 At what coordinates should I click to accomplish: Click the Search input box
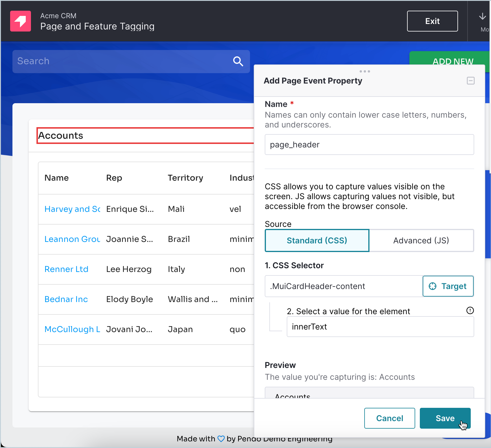point(122,61)
